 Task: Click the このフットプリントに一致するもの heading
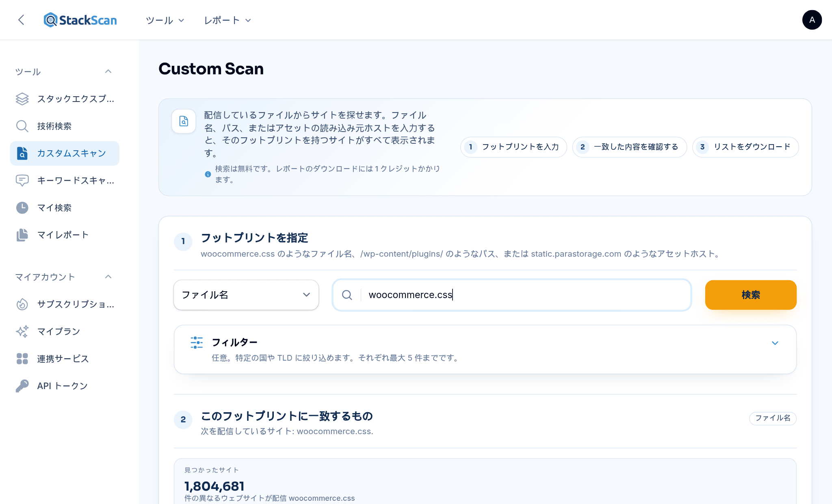click(x=287, y=416)
